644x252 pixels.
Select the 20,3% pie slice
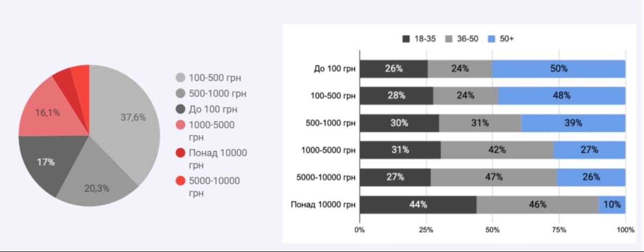click(97, 183)
